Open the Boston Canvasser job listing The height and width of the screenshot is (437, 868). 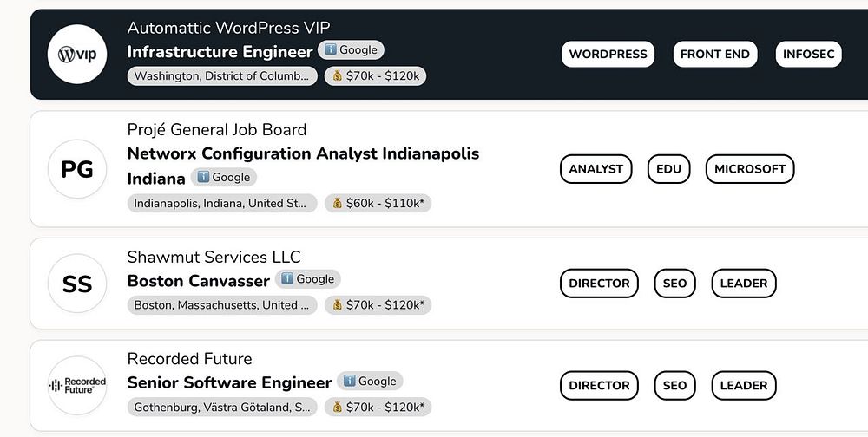click(x=198, y=281)
